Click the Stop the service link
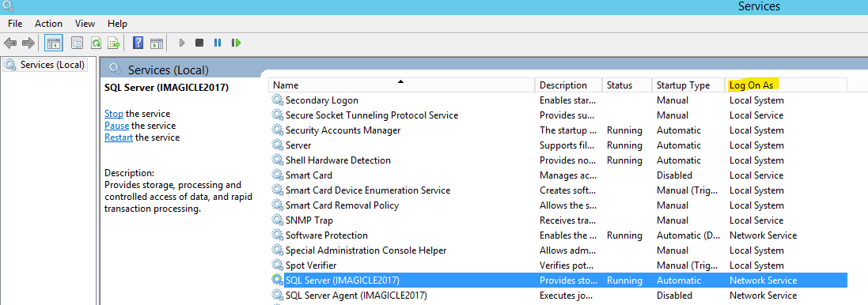Viewport: 868px width, 305px height. point(114,113)
